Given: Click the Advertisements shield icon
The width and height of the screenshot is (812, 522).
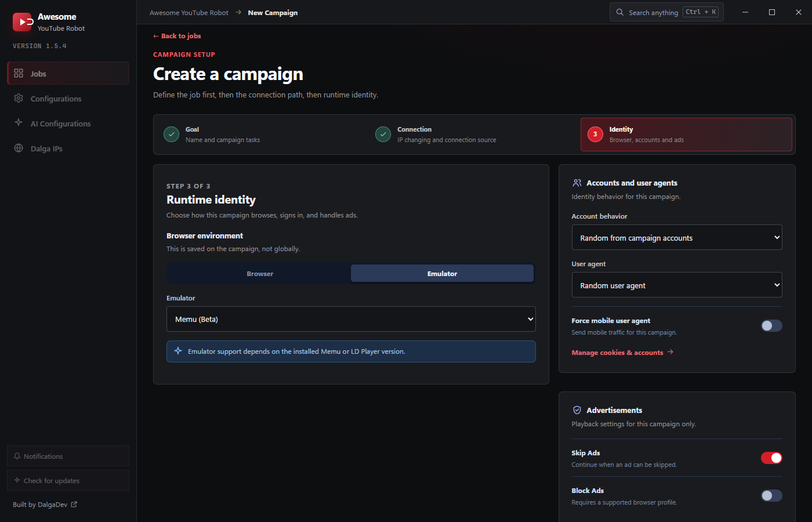Looking at the screenshot, I should click(577, 410).
